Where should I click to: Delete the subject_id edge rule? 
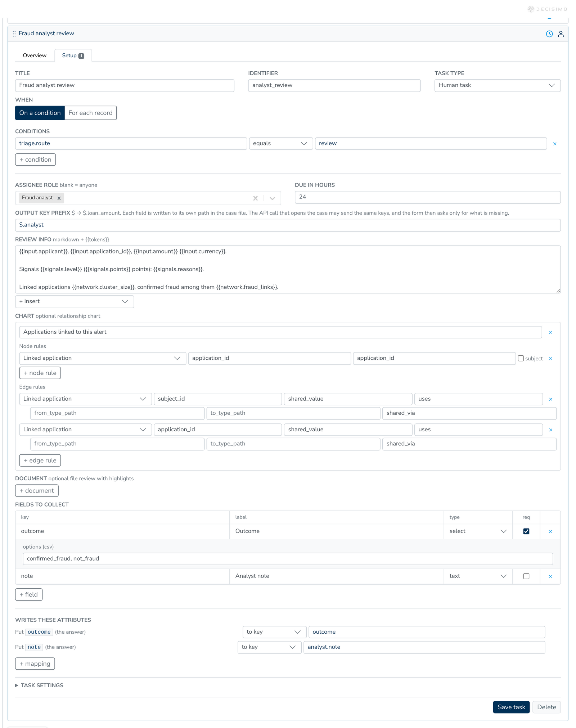coord(550,399)
